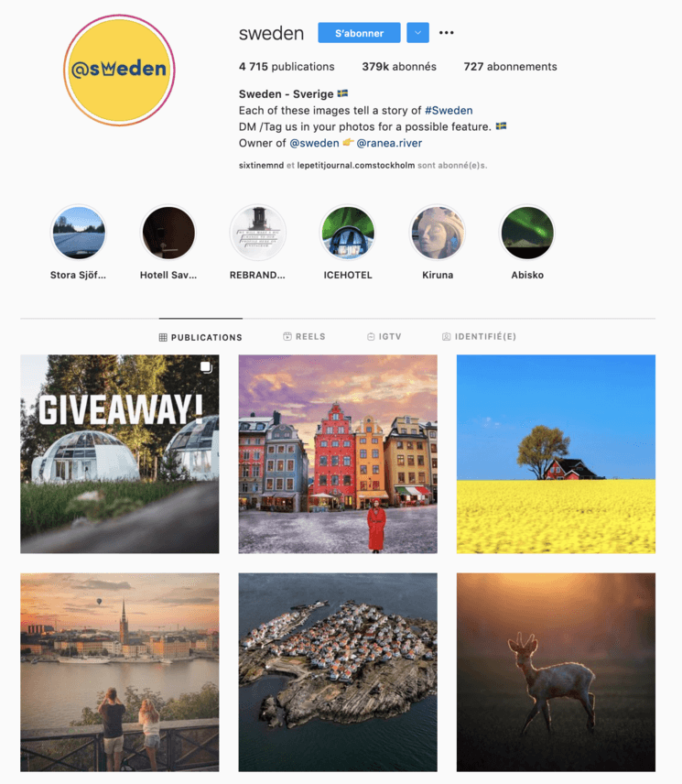
Task: View the 727 abonnements list
Action: [x=510, y=67]
